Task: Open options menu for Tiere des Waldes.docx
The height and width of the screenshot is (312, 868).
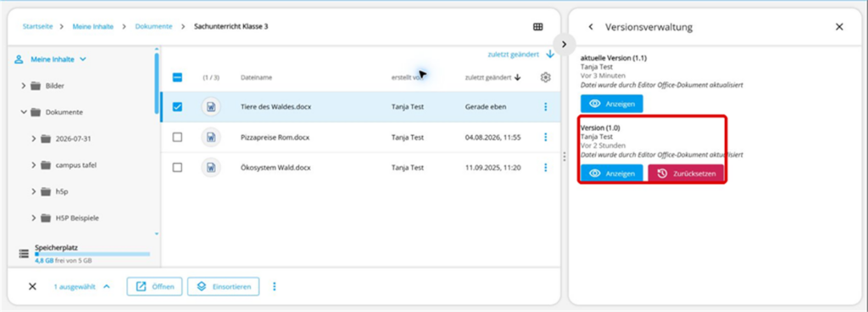Action: (x=545, y=107)
